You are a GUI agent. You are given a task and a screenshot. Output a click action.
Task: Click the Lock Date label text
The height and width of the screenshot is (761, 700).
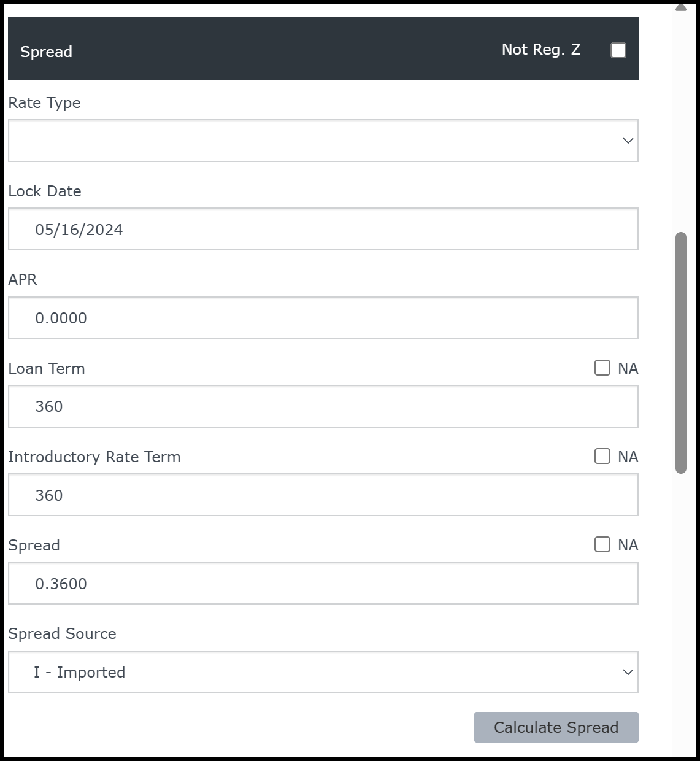pos(44,191)
